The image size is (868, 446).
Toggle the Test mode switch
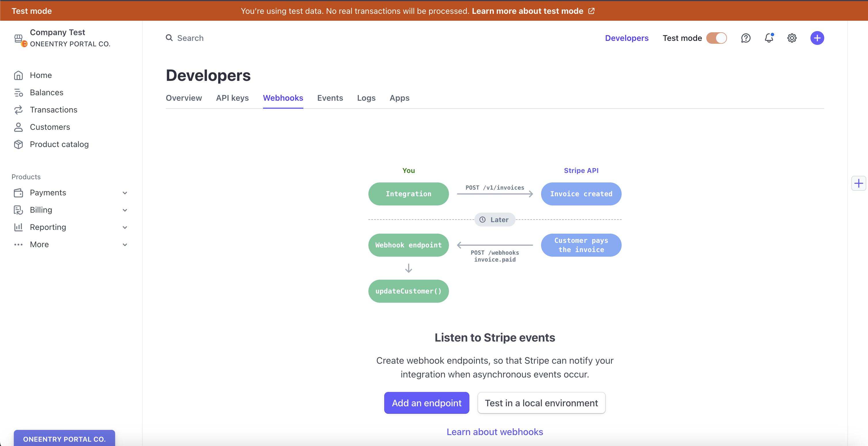(x=716, y=38)
